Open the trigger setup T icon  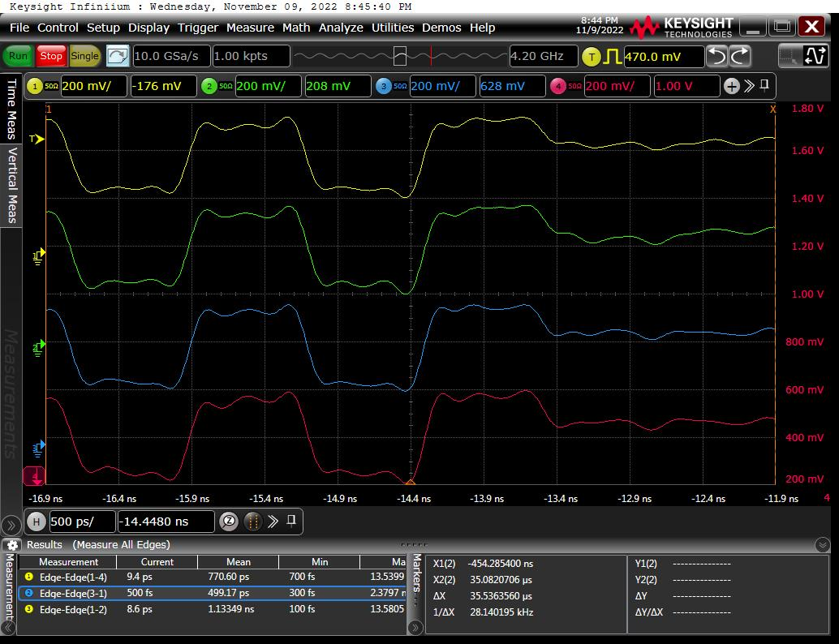(592, 56)
